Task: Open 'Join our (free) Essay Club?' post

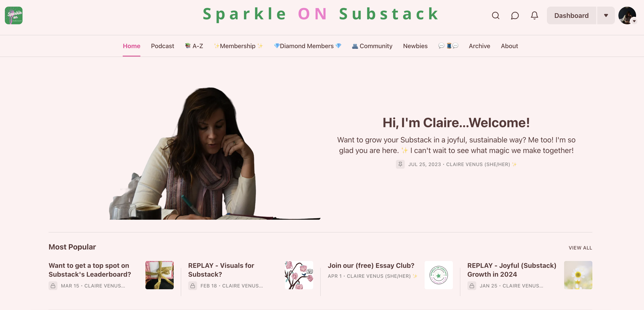Action: [371, 265]
